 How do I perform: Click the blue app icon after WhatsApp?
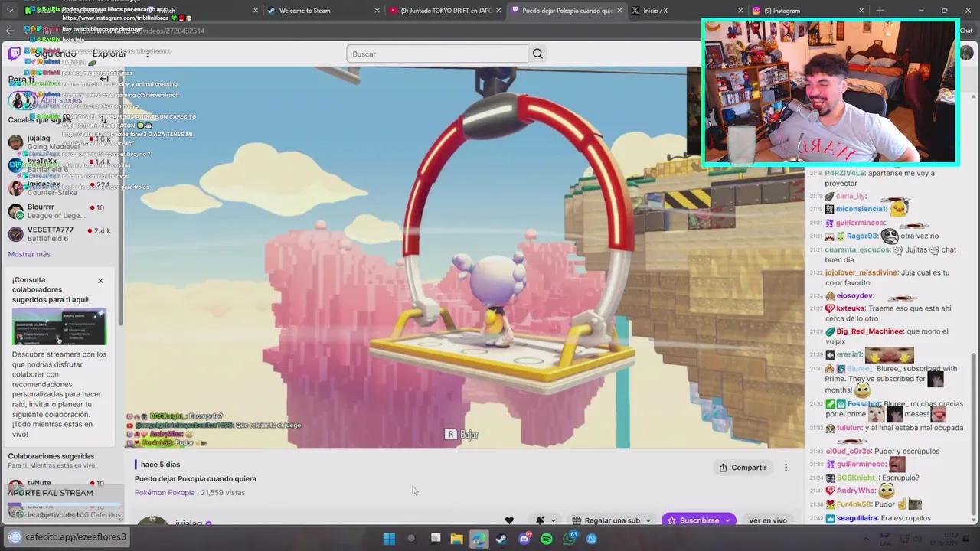tap(592, 539)
